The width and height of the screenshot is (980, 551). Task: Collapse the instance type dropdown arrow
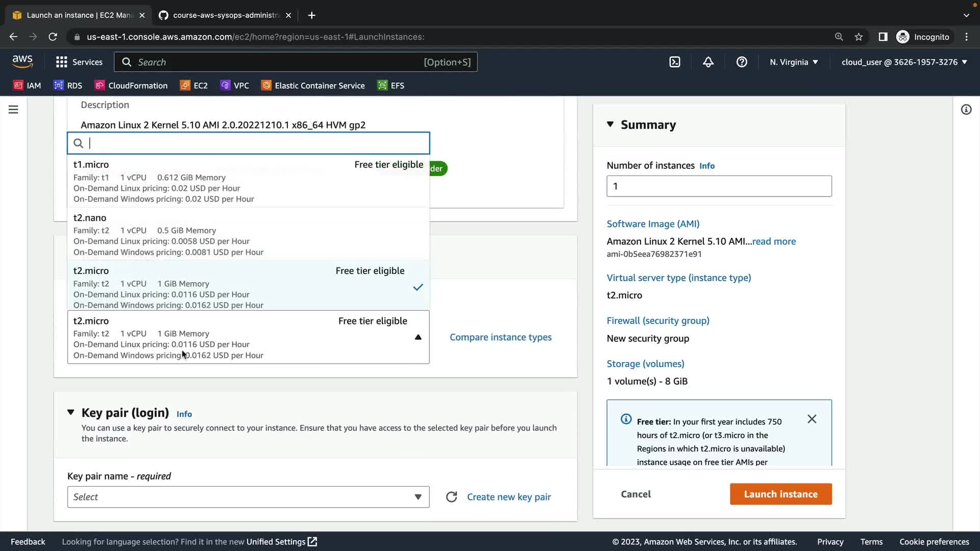(x=418, y=337)
